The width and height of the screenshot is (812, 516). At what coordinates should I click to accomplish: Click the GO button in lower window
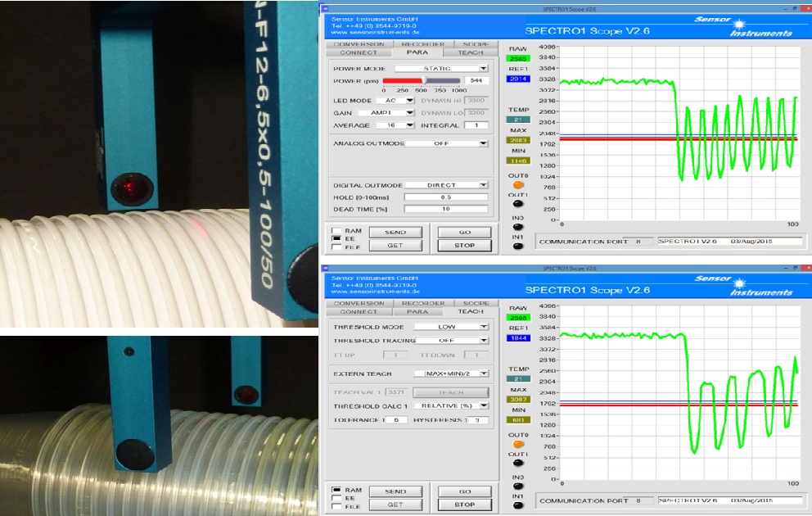464,491
